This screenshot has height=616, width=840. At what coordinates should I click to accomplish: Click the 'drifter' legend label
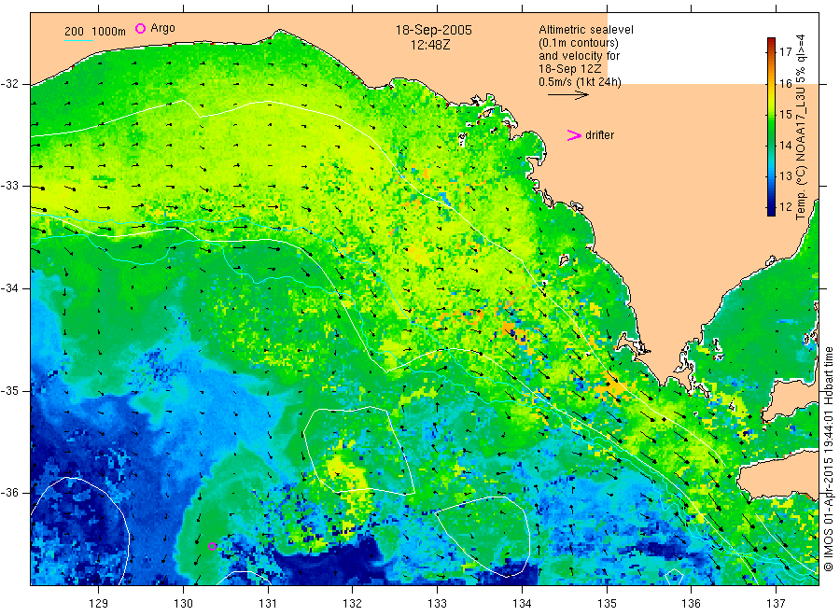[599, 135]
